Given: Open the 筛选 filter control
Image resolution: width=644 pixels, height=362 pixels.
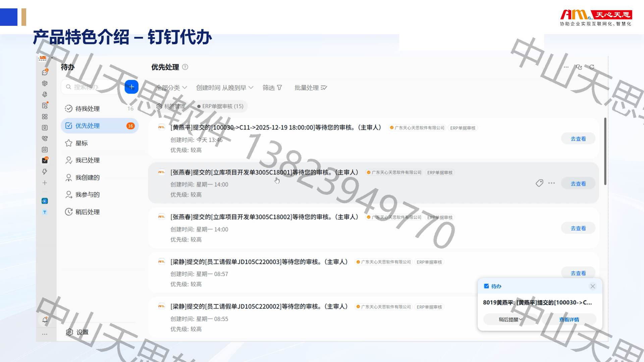Looking at the screenshot, I should 272,88.
